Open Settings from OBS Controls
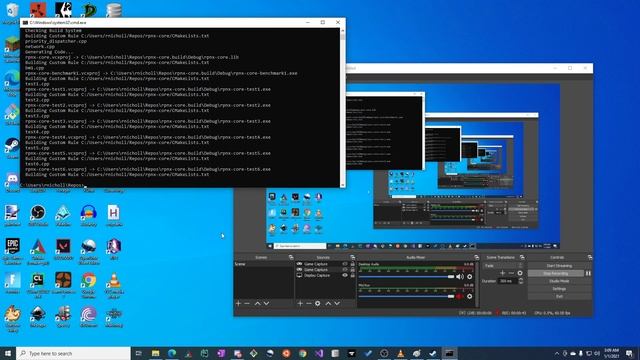Screen dimensions: 640x360 559,289
